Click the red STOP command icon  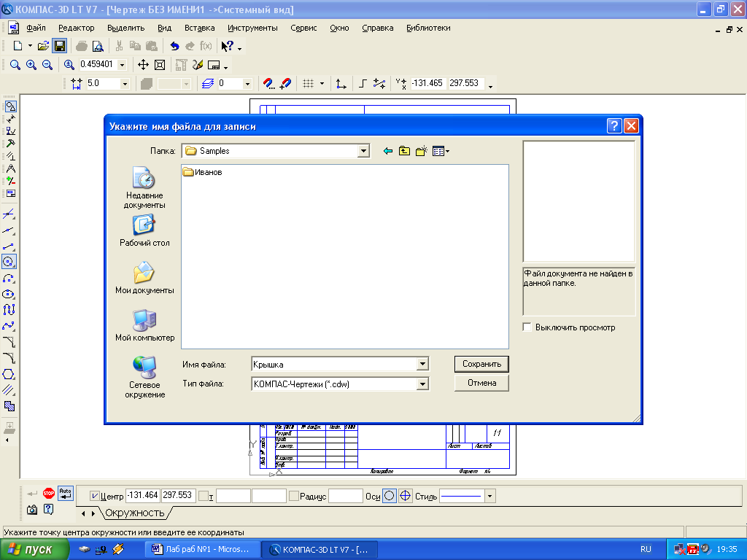pos(49,494)
